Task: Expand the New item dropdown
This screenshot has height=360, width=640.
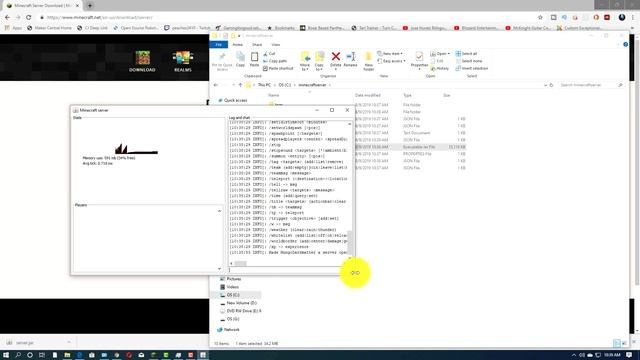Action: [390, 53]
